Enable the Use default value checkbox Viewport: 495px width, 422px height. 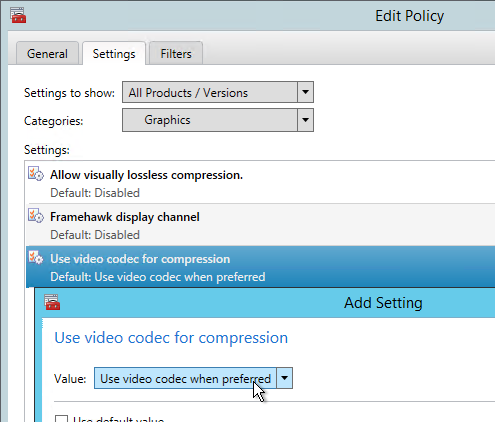[61, 419]
